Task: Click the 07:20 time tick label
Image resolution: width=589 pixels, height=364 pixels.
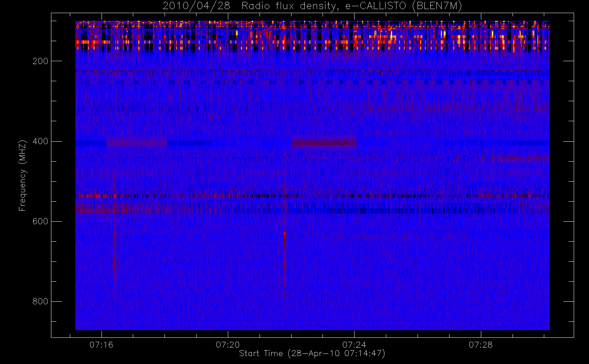Action: click(228, 344)
